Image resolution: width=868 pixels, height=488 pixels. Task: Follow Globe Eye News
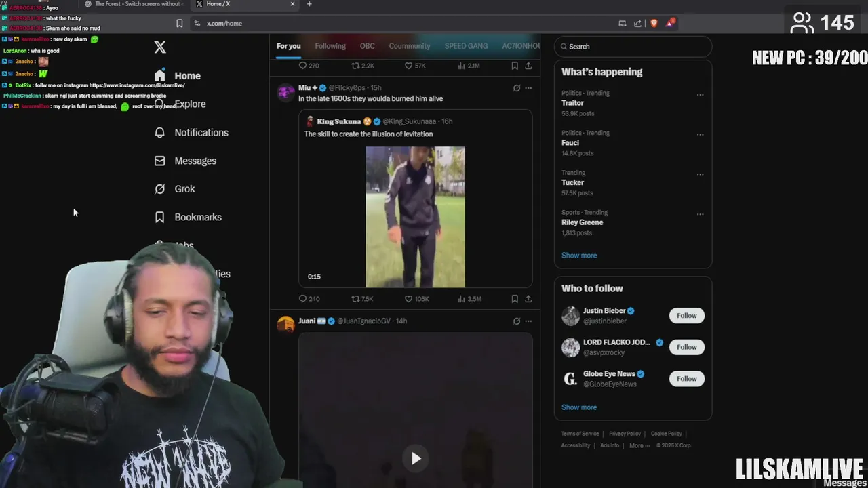(x=686, y=379)
